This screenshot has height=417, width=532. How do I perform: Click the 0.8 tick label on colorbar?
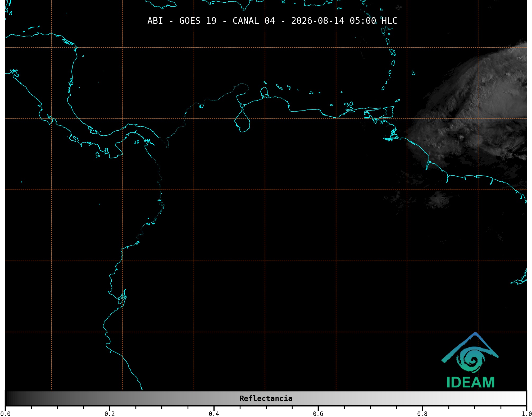click(422, 414)
